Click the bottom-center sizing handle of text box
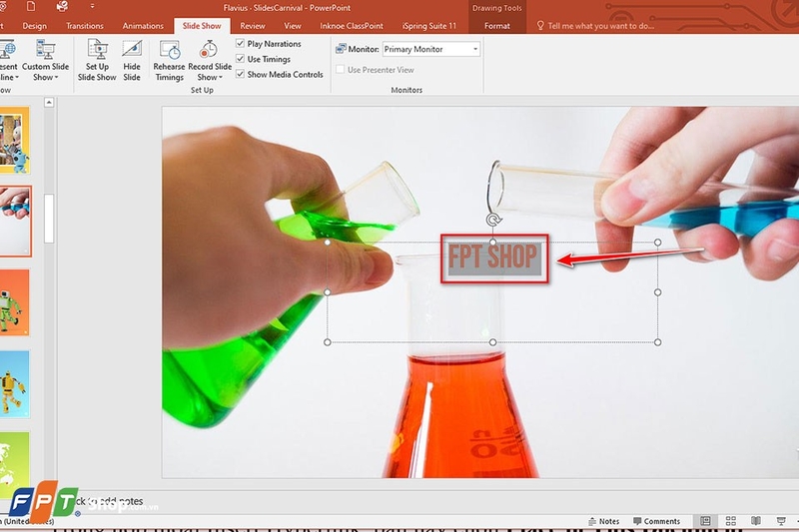 click(492, 342)
